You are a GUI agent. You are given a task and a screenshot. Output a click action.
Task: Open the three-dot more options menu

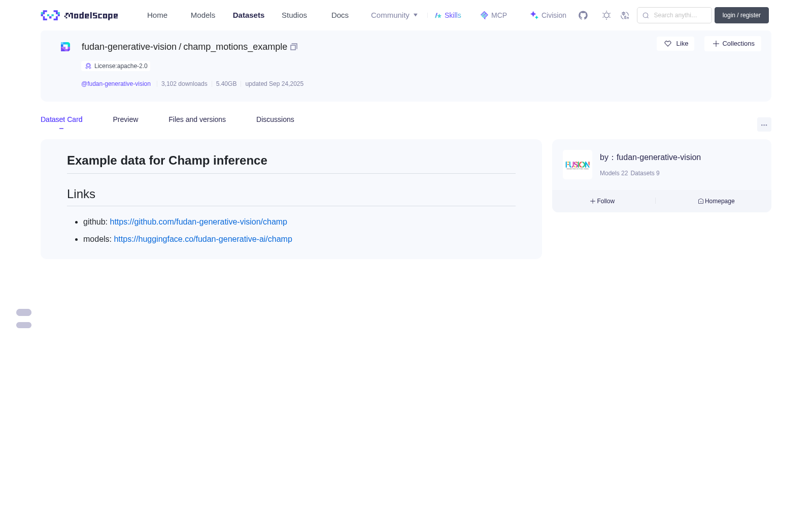click(764, 124)
